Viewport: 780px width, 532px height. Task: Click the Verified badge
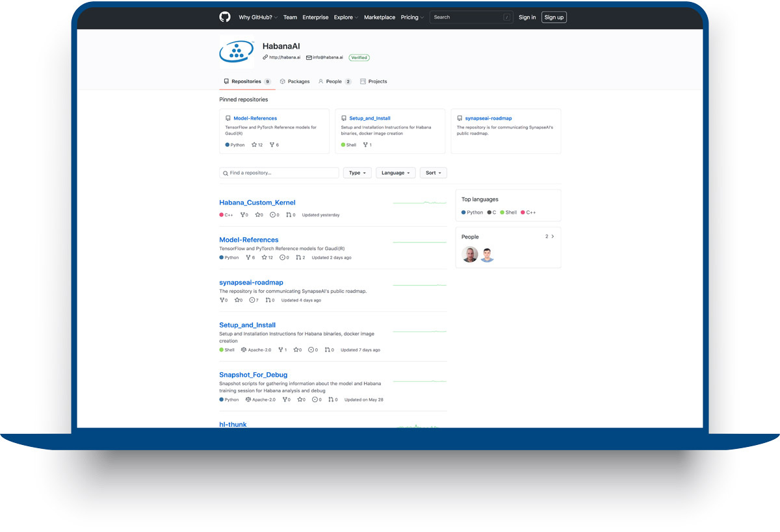tap(359, 58)
